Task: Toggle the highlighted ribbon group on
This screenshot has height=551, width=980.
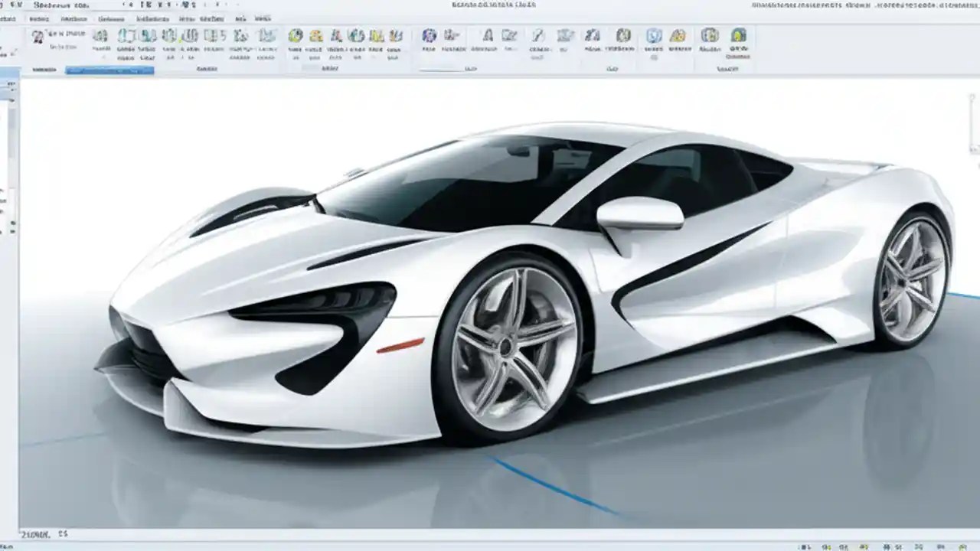Action: 109,70
